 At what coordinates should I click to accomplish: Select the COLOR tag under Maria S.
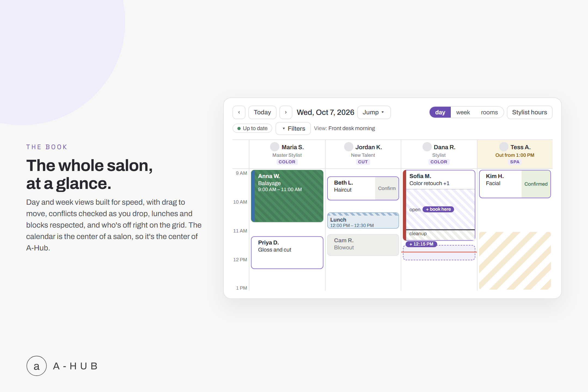click(287, 162)
